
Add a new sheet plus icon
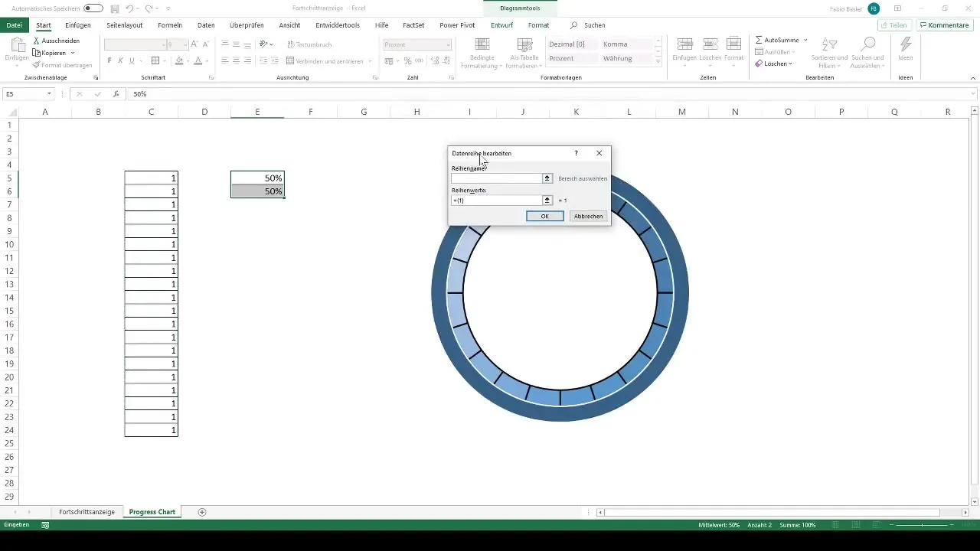(x=202, y=512)
